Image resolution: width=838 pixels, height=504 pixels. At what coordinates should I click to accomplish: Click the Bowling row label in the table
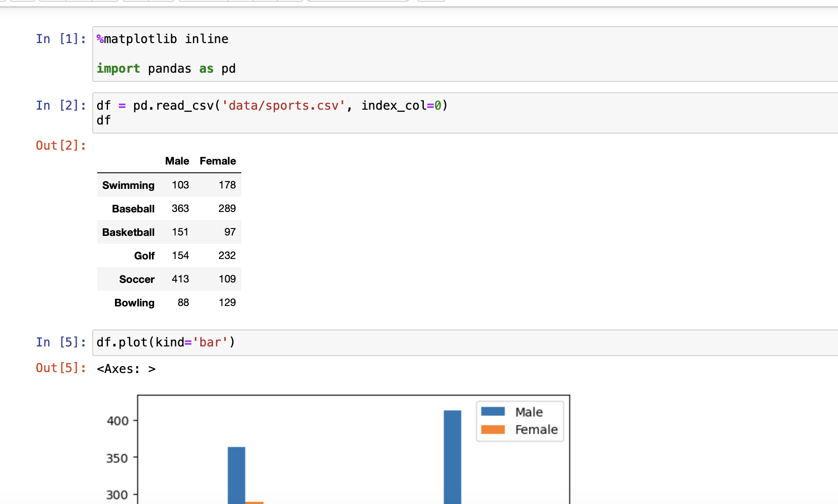(134, 303)
